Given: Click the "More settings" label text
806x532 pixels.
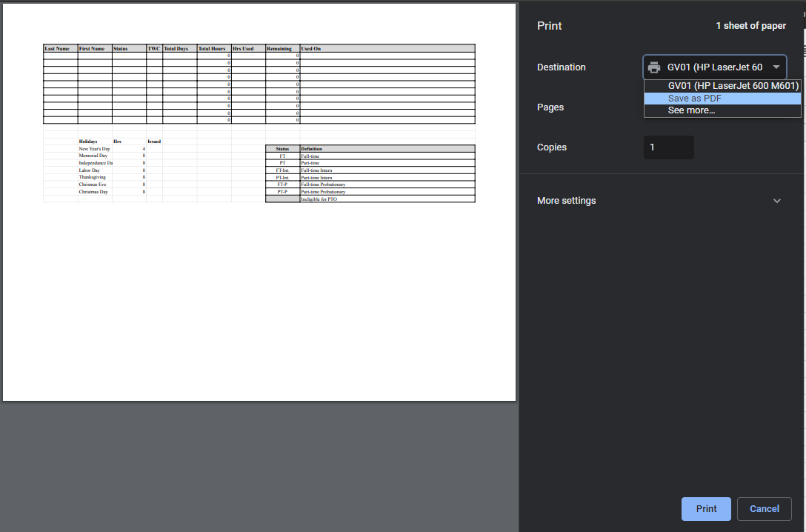Looking at the screenshot, I should (566, 201).
